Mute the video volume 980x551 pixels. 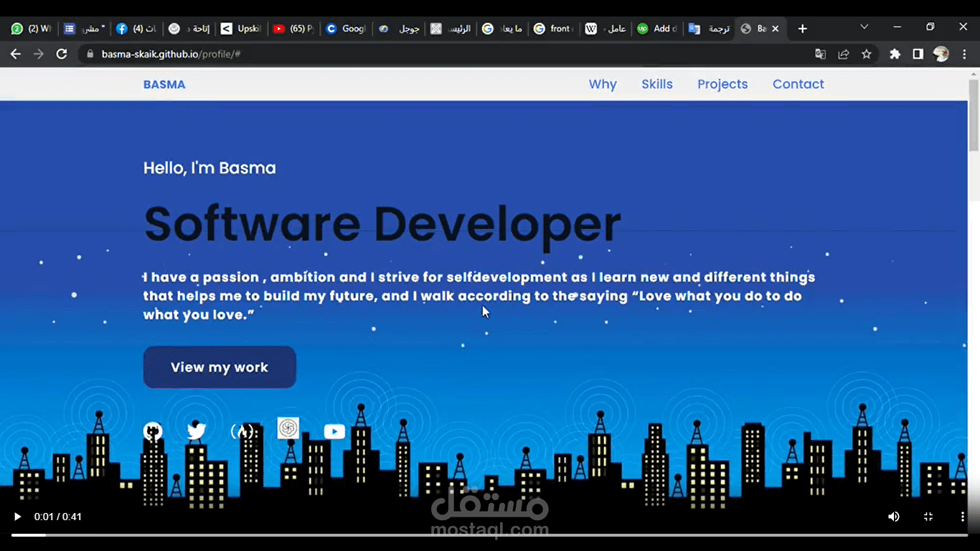click(x=893, y=517)
